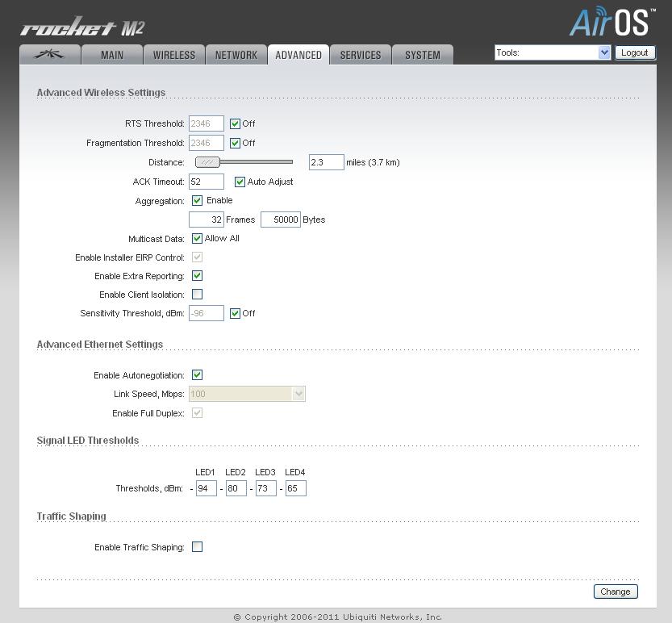This screenshot has height=623, width=672.
Task: Click the Traffic Shaping heading
Action: (x=72, y=516)
